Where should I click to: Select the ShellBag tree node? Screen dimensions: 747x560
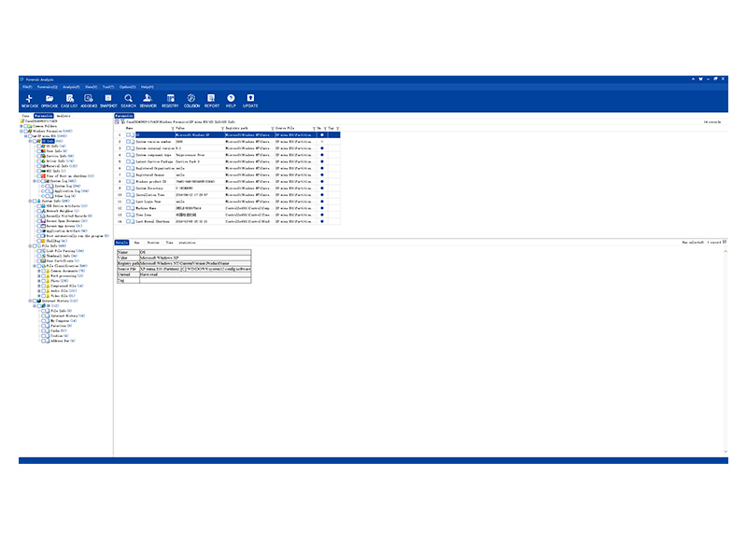coord(54,241)
